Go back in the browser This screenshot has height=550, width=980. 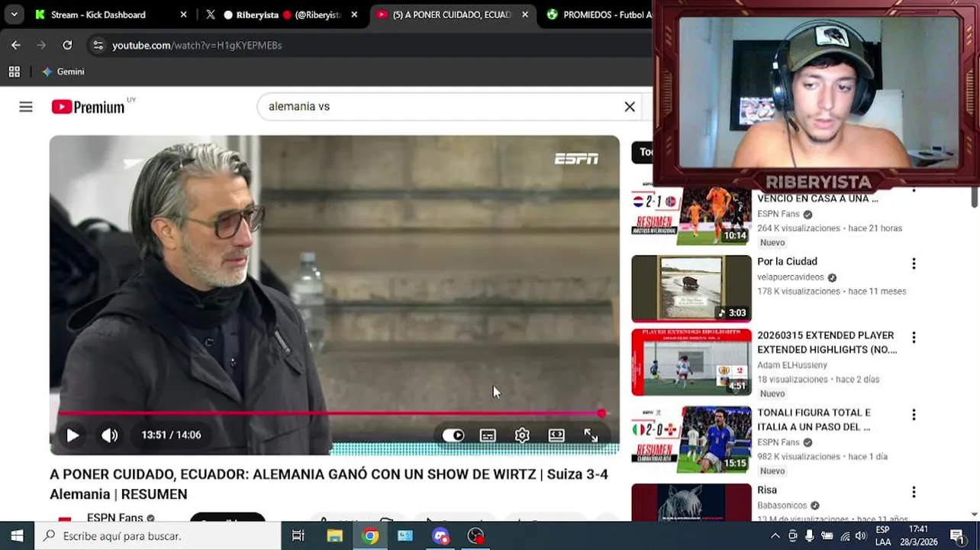(16, 45)
